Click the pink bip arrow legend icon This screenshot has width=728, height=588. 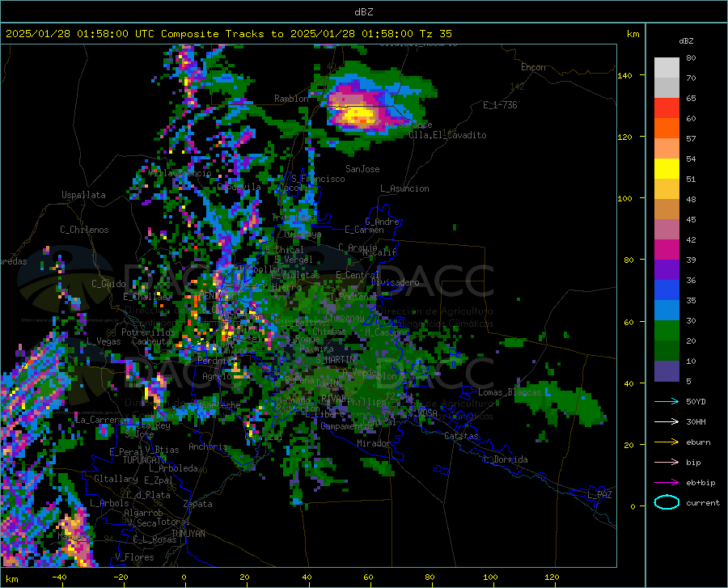667,463
